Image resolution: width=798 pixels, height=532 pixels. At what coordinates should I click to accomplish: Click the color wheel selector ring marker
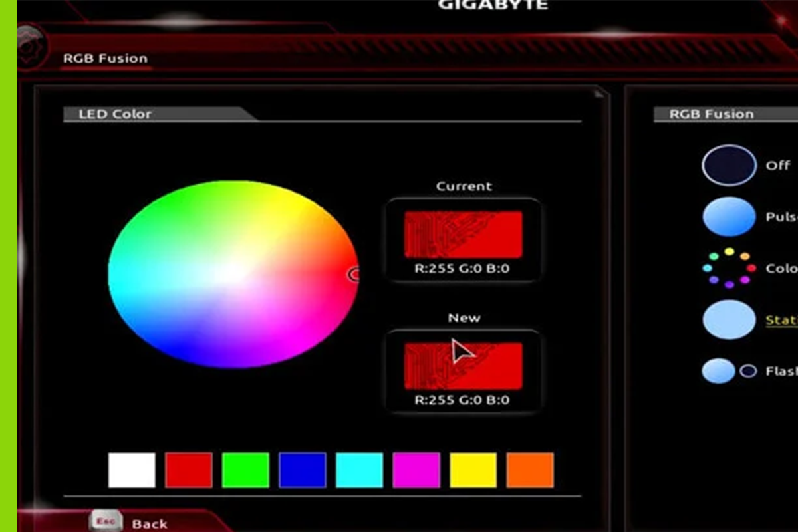pyautogui.click(x=355, y=273)
